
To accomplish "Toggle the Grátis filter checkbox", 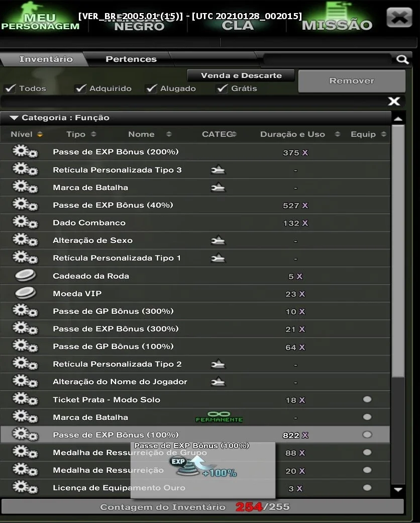I will click(223, 89).
